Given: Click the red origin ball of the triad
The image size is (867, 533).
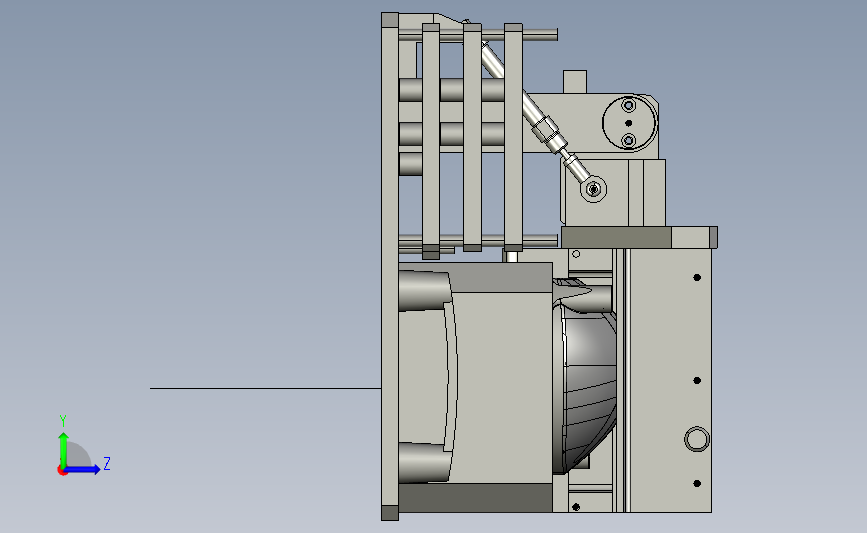Looking at the screenshot, I should click(x=62, y=470).
